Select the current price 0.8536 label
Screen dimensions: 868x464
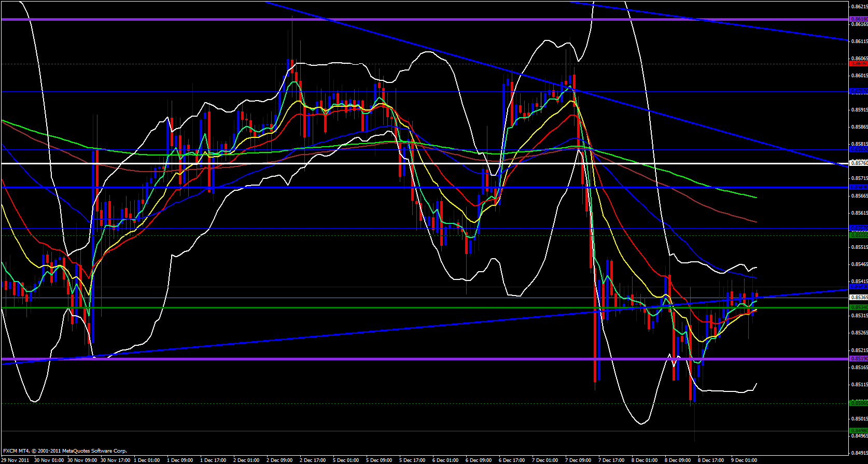tap(858, 298)
